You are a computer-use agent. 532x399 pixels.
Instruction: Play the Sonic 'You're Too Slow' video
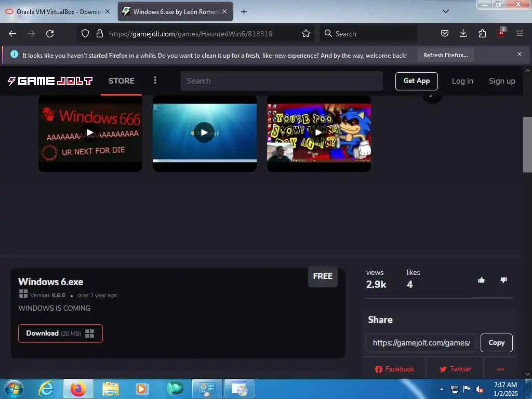(318, 132)
